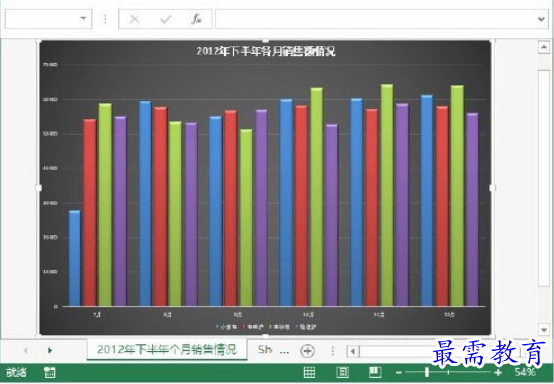Select the chart title 2012年下半年各月销售额情况
The image size is (554, 384).
[266, 51]
